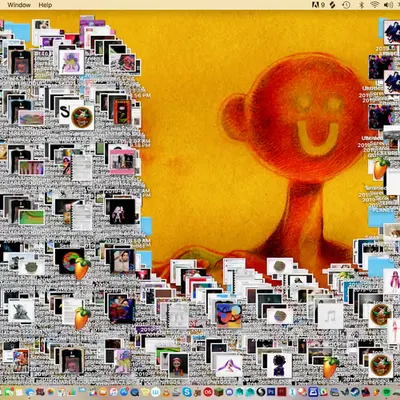This screenshot has width=400, height=400.
Task: Open Messages app in dock
Action: point(9,392)
